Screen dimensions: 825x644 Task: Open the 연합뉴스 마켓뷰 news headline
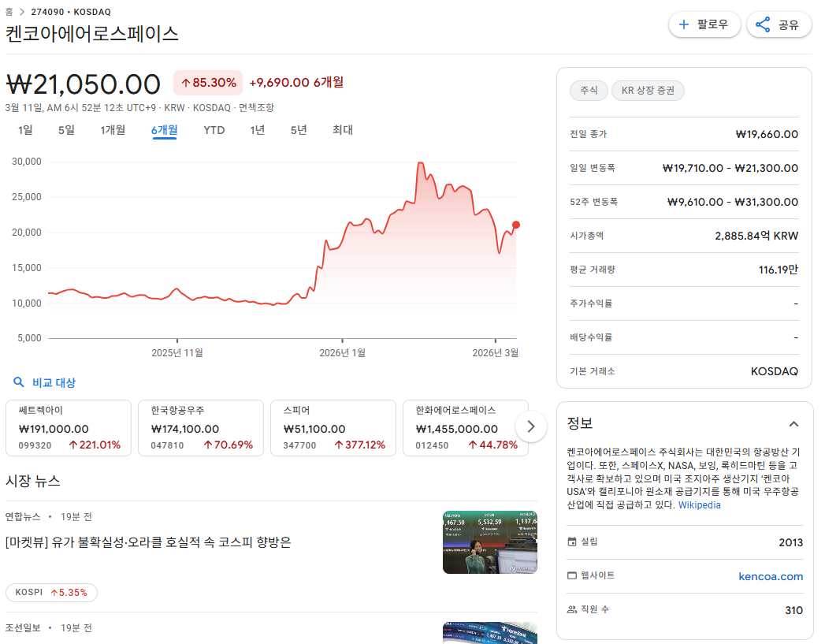(x=148, y=542)
